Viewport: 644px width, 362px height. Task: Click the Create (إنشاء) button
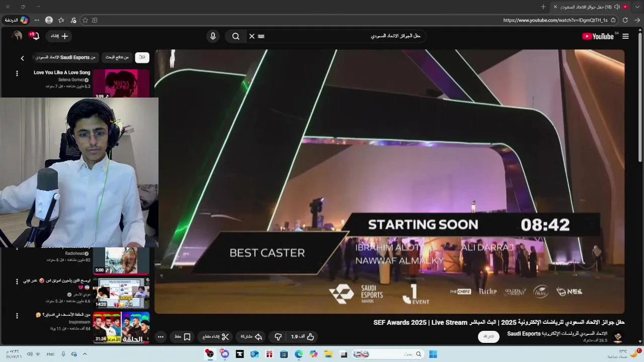59,36
